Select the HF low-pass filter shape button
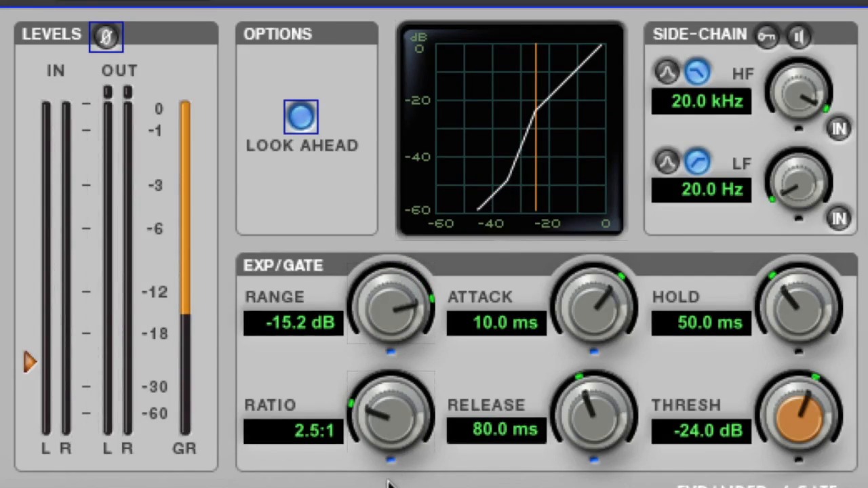This screenshot has height=488, width=868. (697, 73)
